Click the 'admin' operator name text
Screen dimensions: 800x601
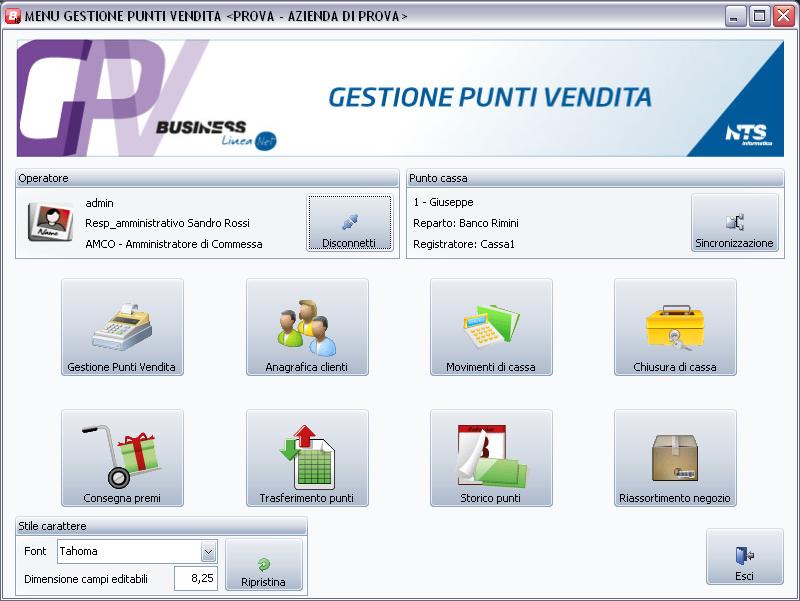[99, 203]
